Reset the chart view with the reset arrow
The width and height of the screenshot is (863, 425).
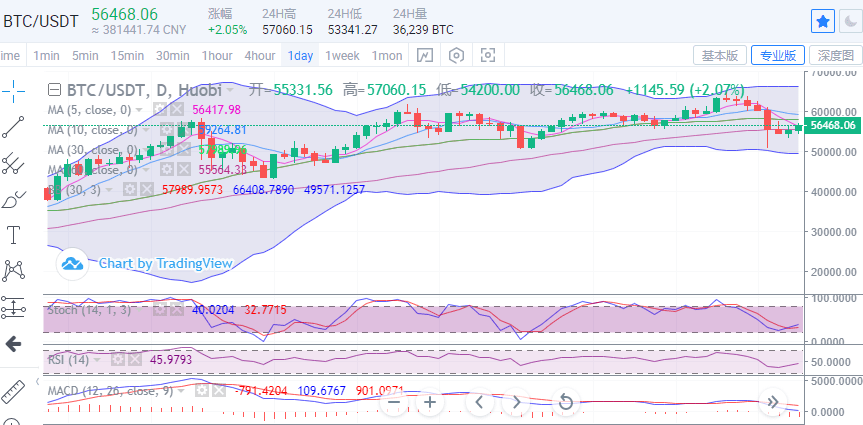tap(565, 402)
